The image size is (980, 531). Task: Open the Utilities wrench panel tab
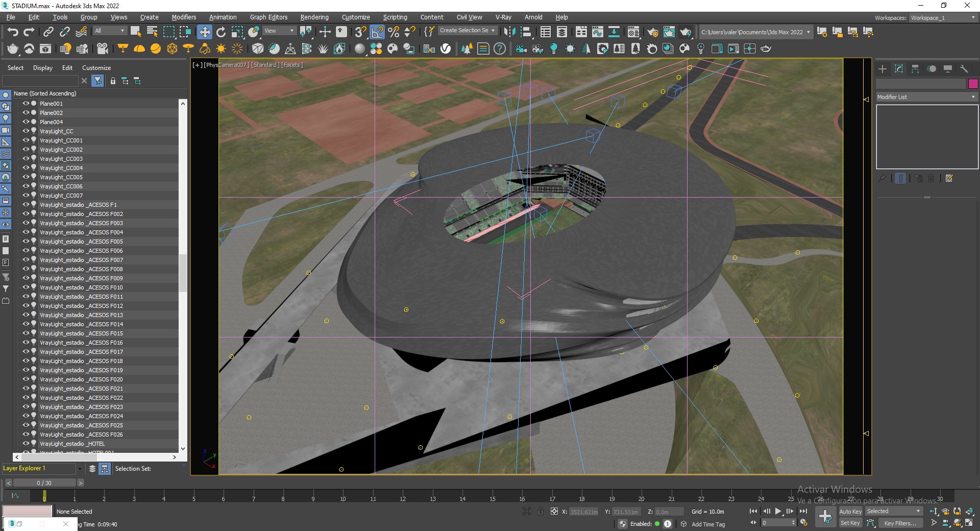(964, 68)
